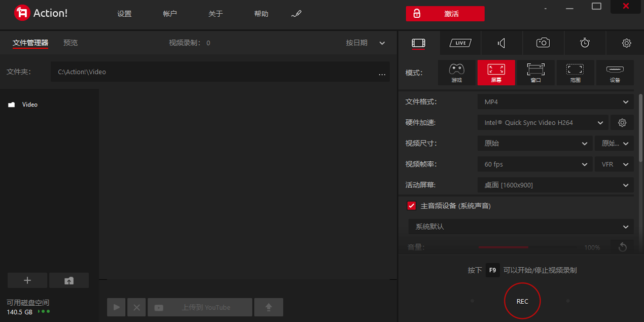The height and width of the screenshot is (322, 644).
Task: Switch to the 游戏 (game) recording mode
Action: 456,73
